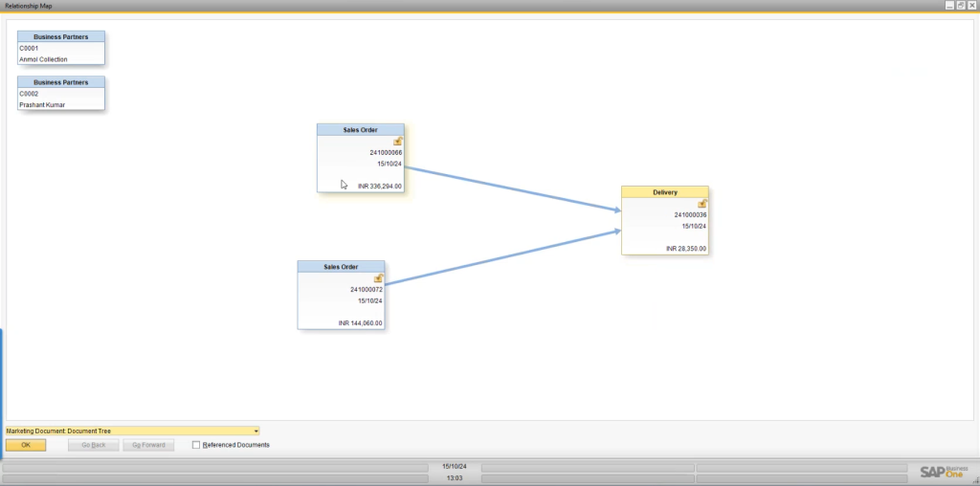Click open-lock icon on Sales Order 241000072
980x486 pixels.
click(379, 278)
